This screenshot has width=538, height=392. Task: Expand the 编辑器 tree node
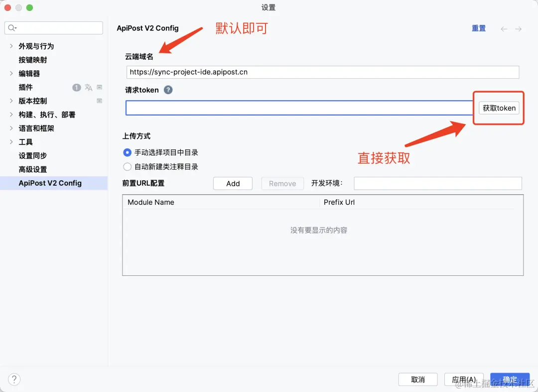coord(11,73)
